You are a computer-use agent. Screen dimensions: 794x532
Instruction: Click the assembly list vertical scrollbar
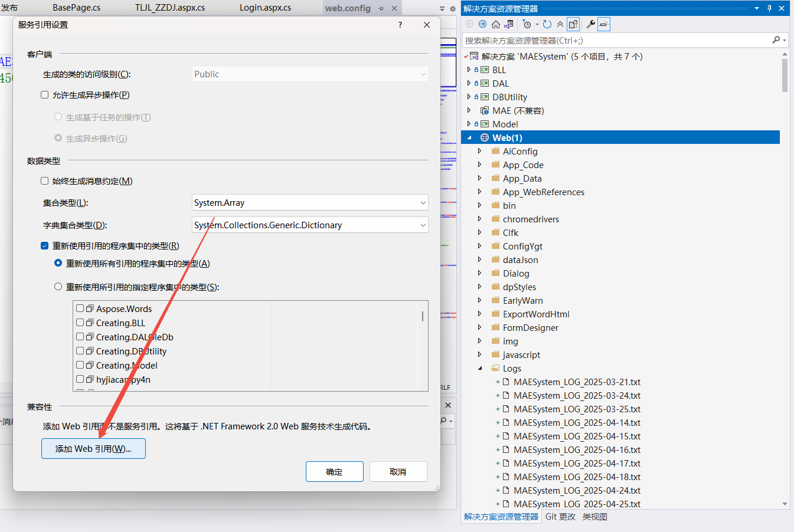click(x=423, y=316)
